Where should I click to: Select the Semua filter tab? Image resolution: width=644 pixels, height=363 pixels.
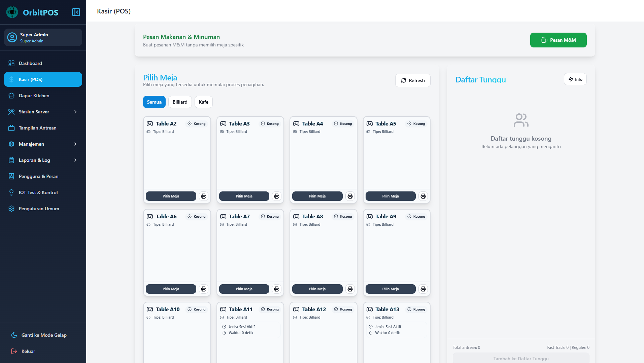(x=154, y=102)
